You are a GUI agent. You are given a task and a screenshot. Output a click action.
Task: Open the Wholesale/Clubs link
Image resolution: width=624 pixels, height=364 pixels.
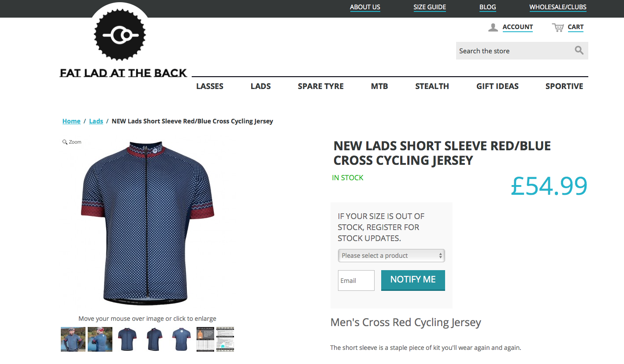557,7
